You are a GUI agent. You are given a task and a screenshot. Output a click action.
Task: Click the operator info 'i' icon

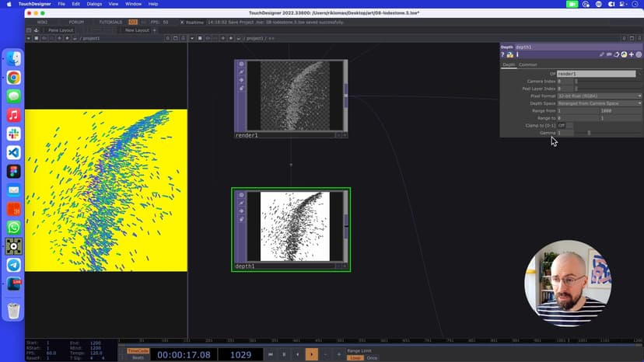click(x=517, y=54)
